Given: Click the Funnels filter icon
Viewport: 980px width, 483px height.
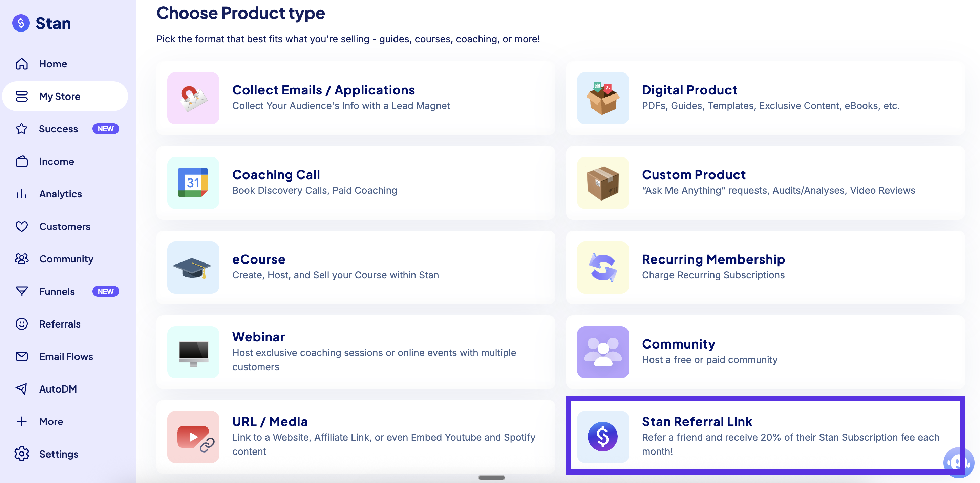Looking at the screenshot, I should coord(22,292).
